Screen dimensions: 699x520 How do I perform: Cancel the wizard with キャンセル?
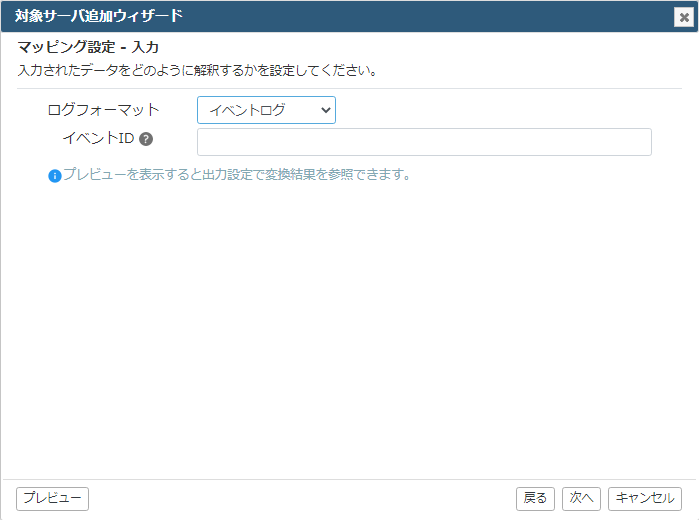[x=645, y=498]
